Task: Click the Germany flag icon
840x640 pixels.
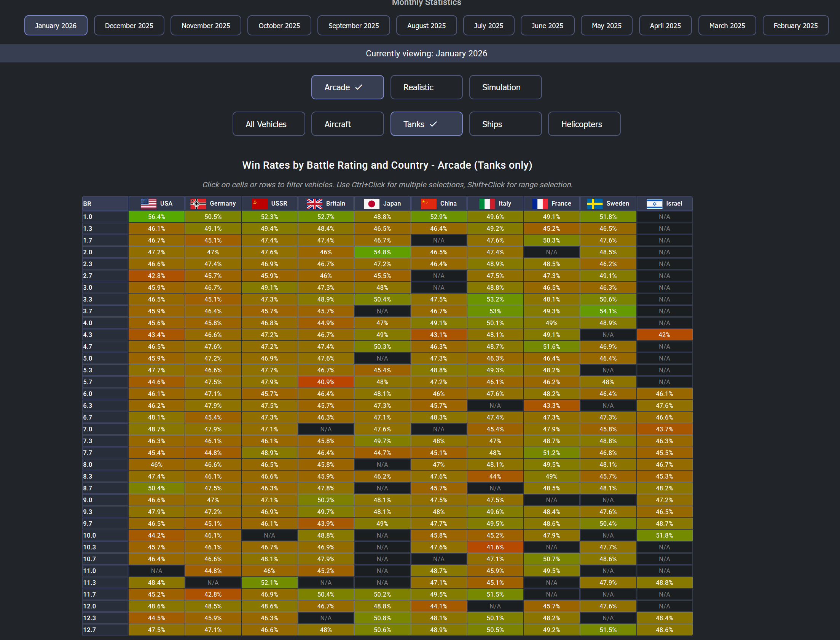Action: coord(198,204)
